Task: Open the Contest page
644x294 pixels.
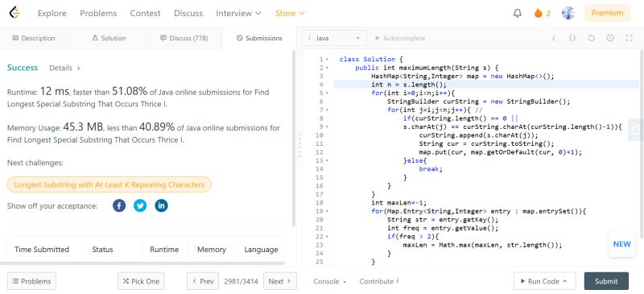Action: coord(145,13)
